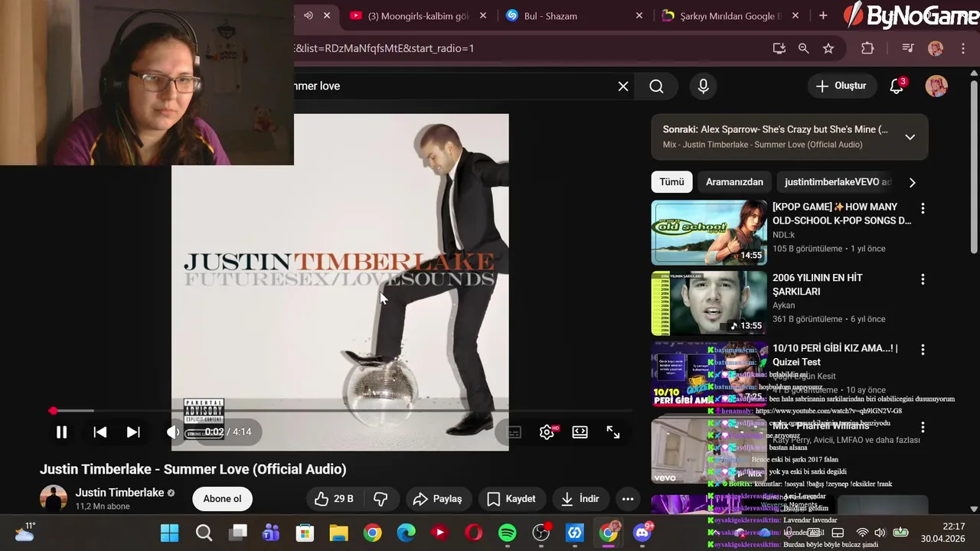Mute current tab via speaker icon
The image size is (980, 551).
pos(308,15)
